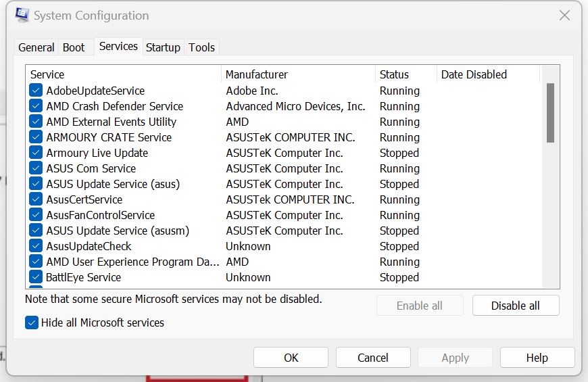Image resolution: width=588 pixels, height=382 pixels.
Task: Click Stopped status of BattlEye Service
Action: pyautogui.click(x=399, y=277)
